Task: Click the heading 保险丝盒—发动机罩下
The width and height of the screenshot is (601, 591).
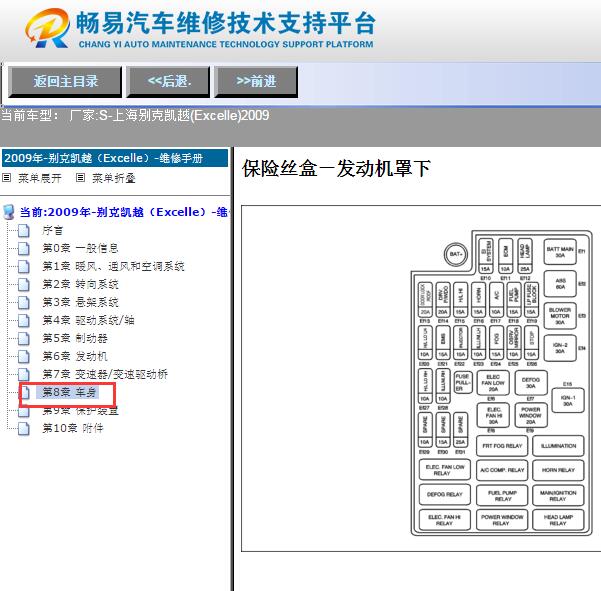Action: pos(336,169)
